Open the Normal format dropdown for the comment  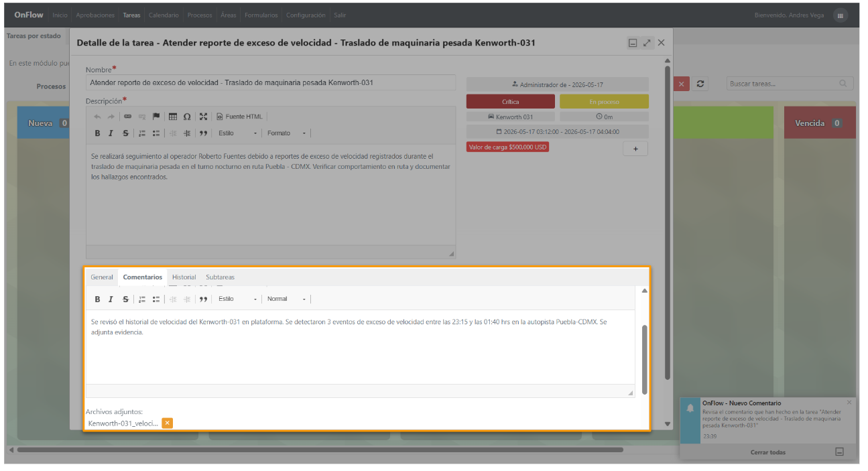pyautogui.click(x=287, y=299)
